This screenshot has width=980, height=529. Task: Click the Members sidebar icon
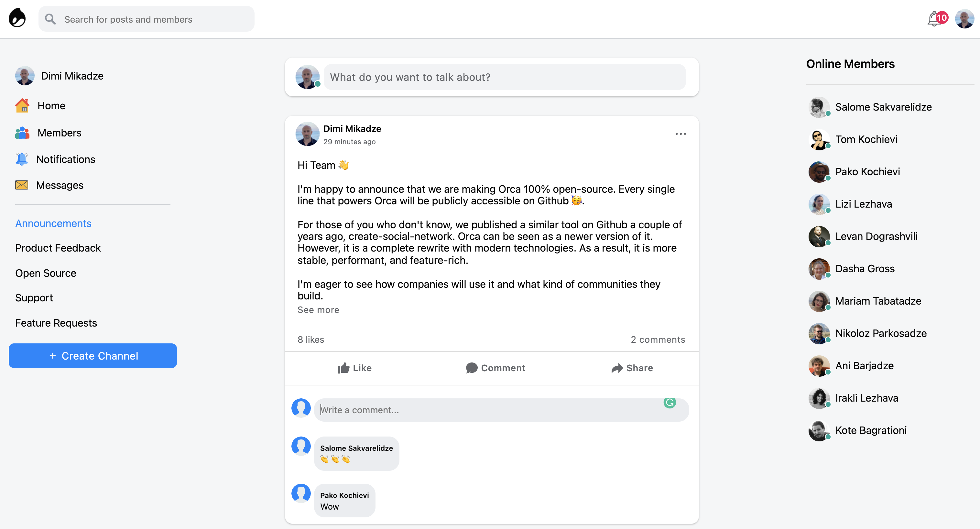21,132
